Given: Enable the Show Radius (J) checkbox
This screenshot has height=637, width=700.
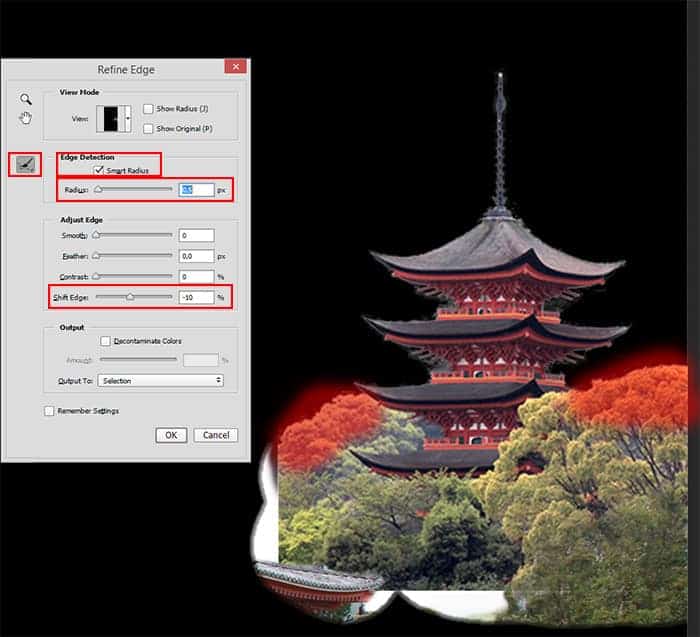Looking at the screenshot, I should (148, 109).
